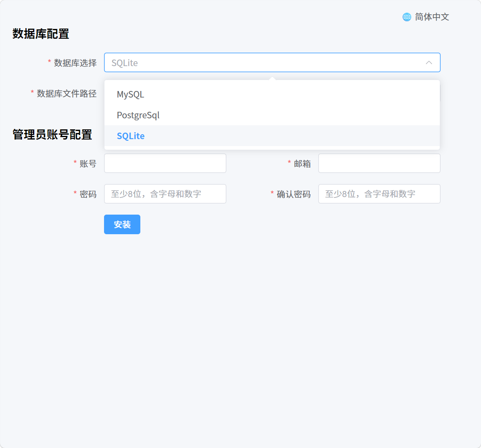This screenshot has width=481, height=448.
Task: Click the blue 安装 button
Action: 122,224
